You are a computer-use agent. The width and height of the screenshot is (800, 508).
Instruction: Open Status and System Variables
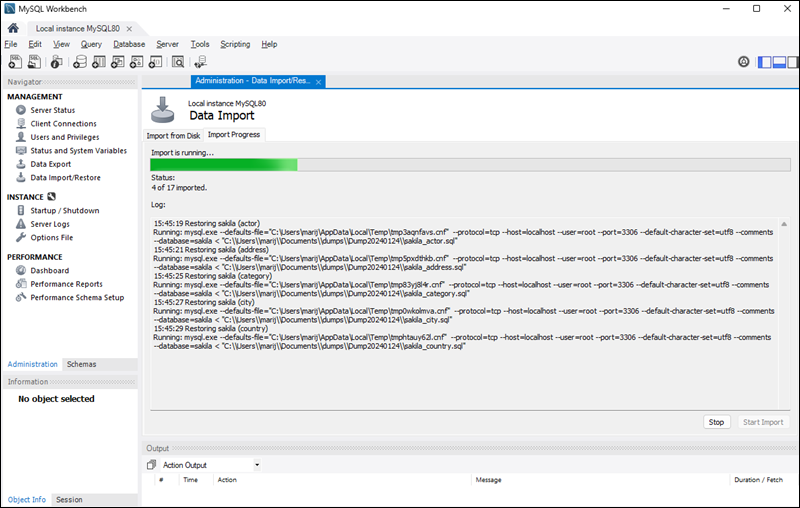[x=79, y=150]
